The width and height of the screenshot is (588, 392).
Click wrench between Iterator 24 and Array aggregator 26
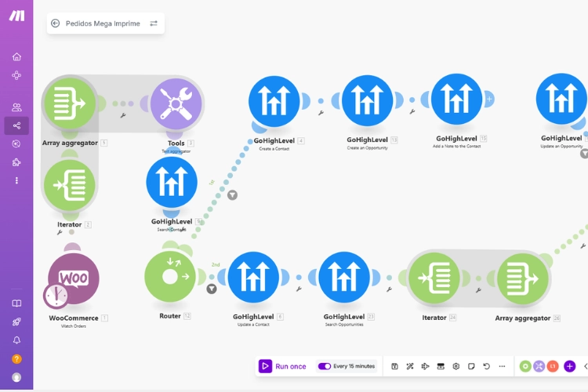[478, 290]
